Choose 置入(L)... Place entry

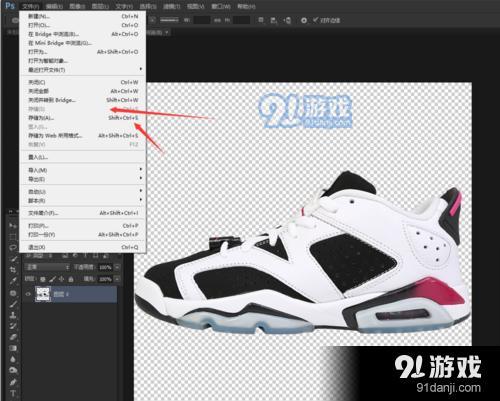[82, 157]
